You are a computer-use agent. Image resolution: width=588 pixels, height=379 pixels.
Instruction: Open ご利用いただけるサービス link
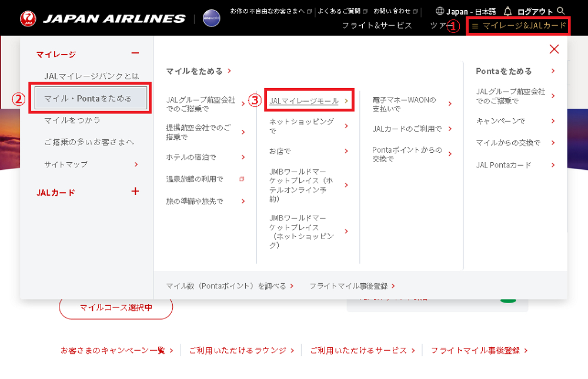click(362, 351)
